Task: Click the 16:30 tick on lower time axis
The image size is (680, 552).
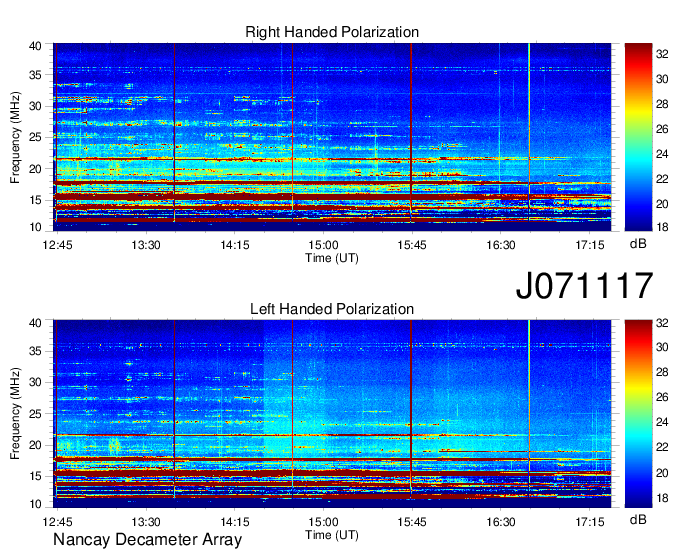Action: (500, 522)
